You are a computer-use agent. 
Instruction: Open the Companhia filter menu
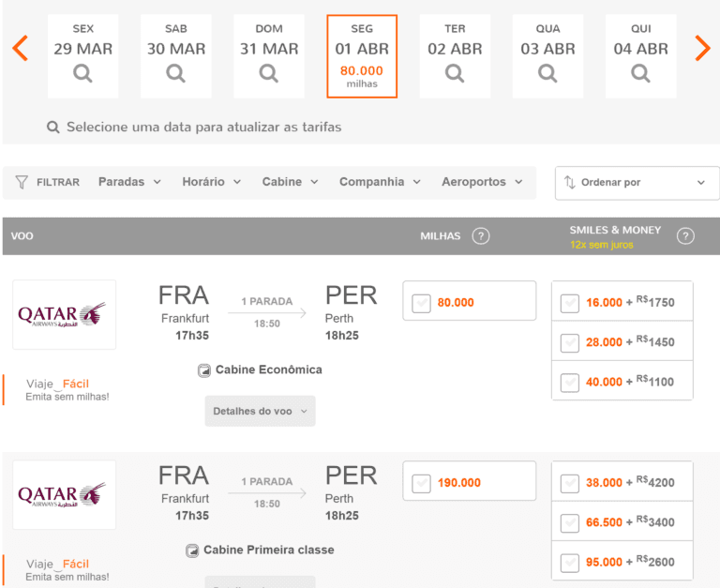click(x=380, y=182)
